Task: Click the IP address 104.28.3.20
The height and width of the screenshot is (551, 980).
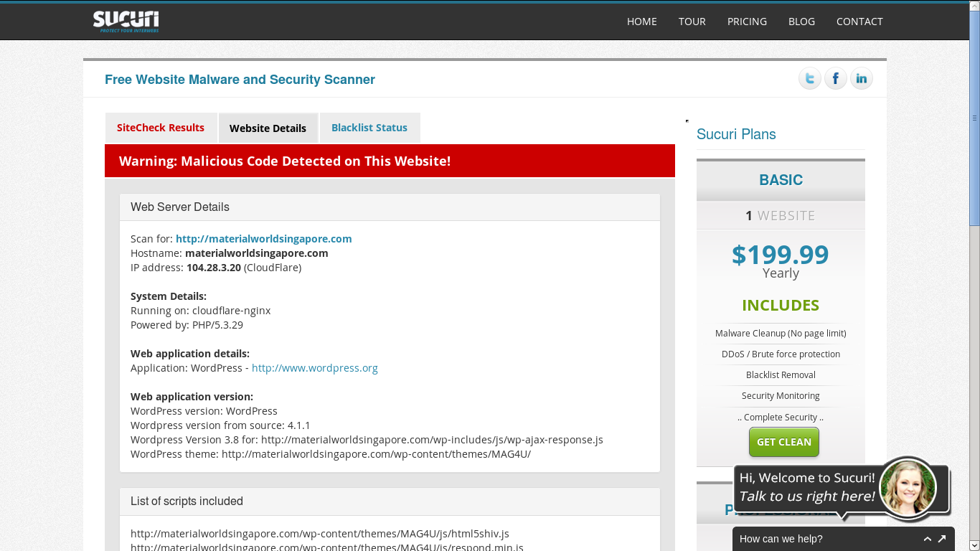Action: tap(214, 268)
